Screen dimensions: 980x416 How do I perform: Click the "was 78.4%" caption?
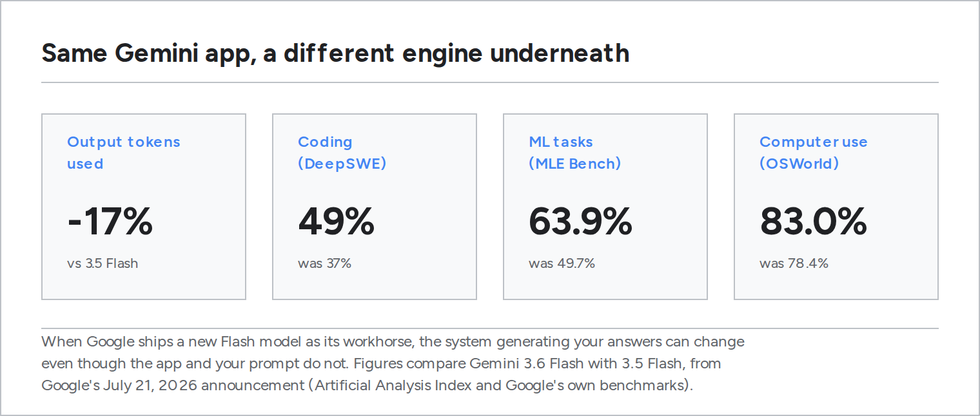794,263
